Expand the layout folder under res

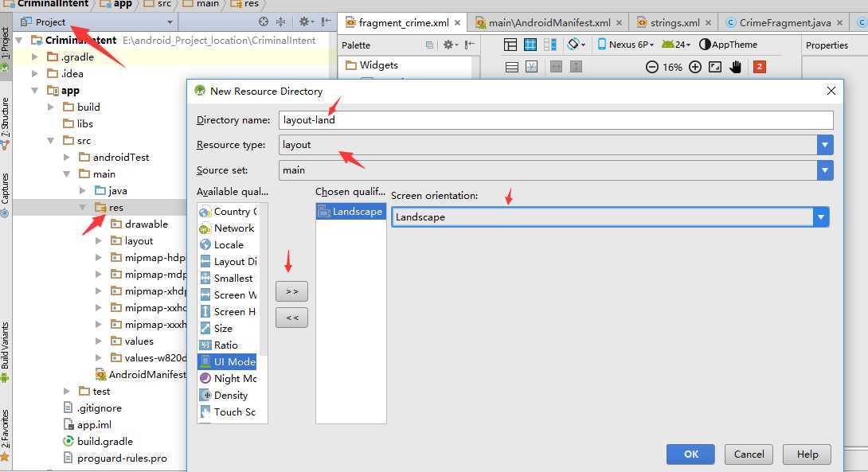tap(99, 241)
